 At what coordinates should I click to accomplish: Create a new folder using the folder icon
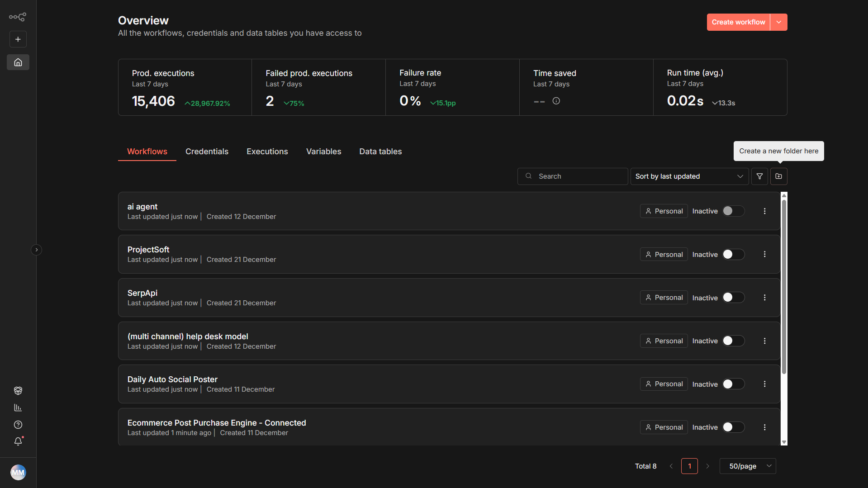(x=778, y=176)
